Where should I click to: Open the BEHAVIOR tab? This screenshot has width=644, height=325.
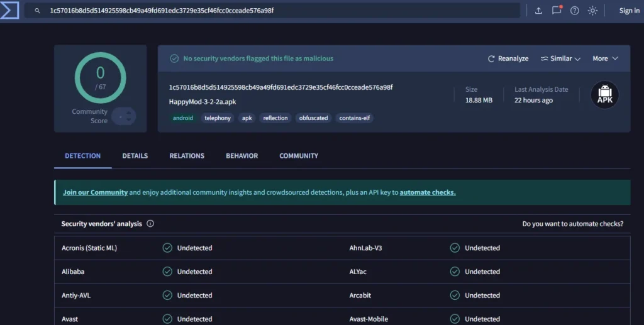(x=242, y=156)
